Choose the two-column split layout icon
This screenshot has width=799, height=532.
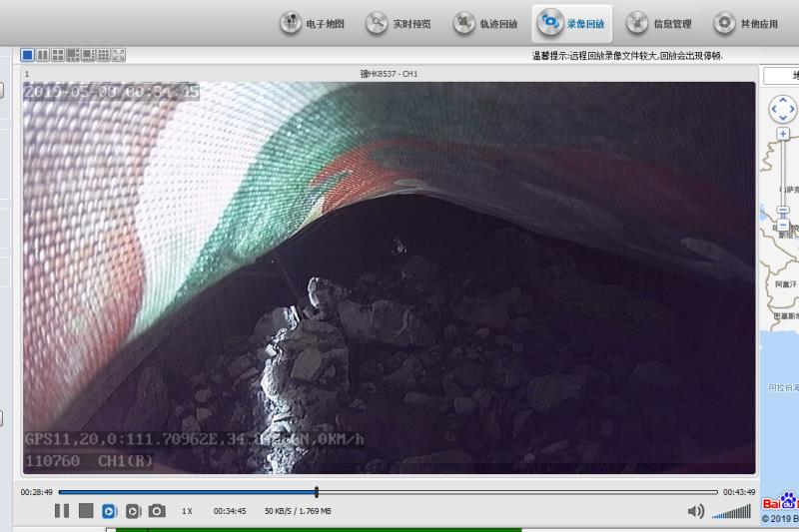43,55
